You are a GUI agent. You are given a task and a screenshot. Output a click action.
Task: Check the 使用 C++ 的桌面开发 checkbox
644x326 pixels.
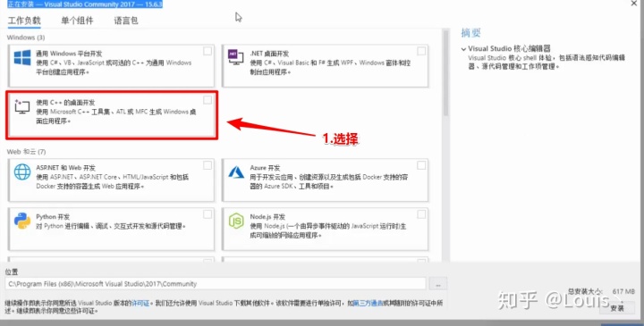(208, 100)
